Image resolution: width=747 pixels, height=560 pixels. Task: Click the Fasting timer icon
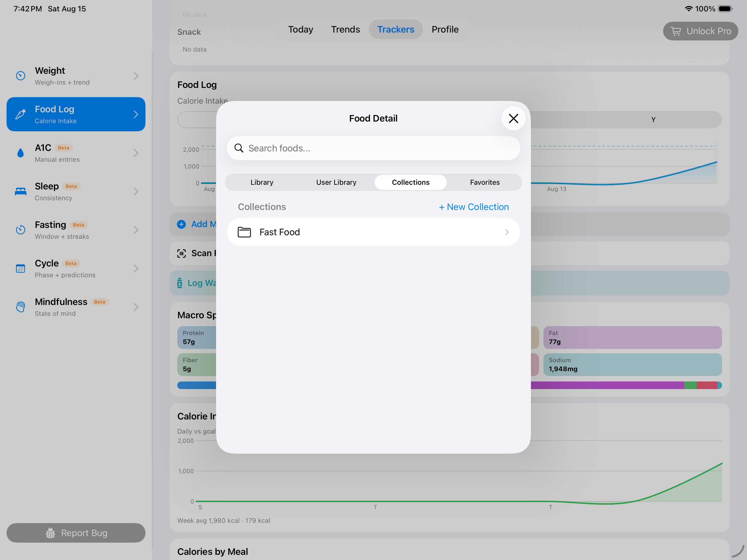point(21,230)
